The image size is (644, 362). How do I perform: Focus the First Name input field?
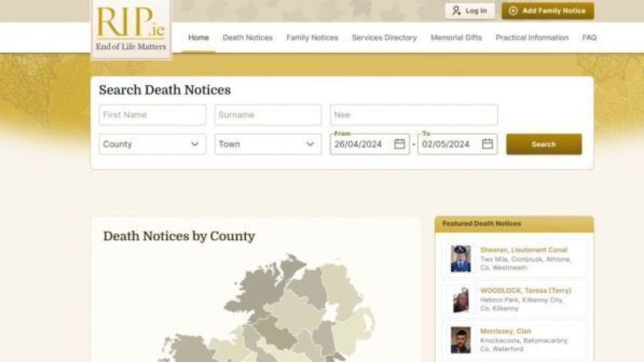click(x=152, y=115)
